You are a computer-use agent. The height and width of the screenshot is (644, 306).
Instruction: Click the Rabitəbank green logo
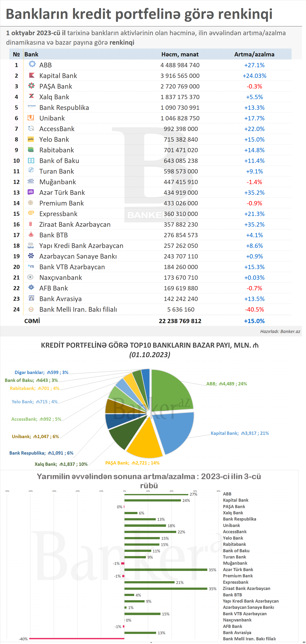pos(31,150)
